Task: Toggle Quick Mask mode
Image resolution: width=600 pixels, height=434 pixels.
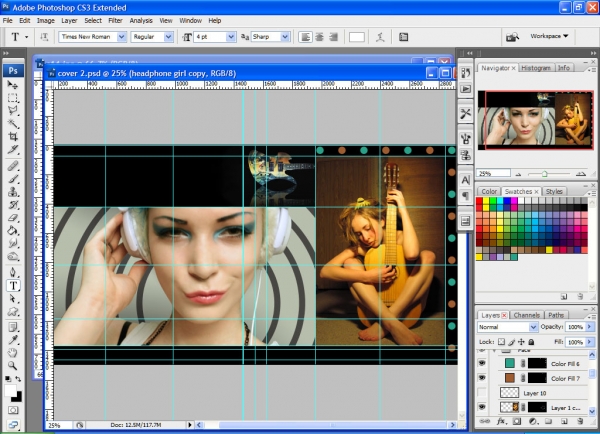Action: [x=13, y=410]
